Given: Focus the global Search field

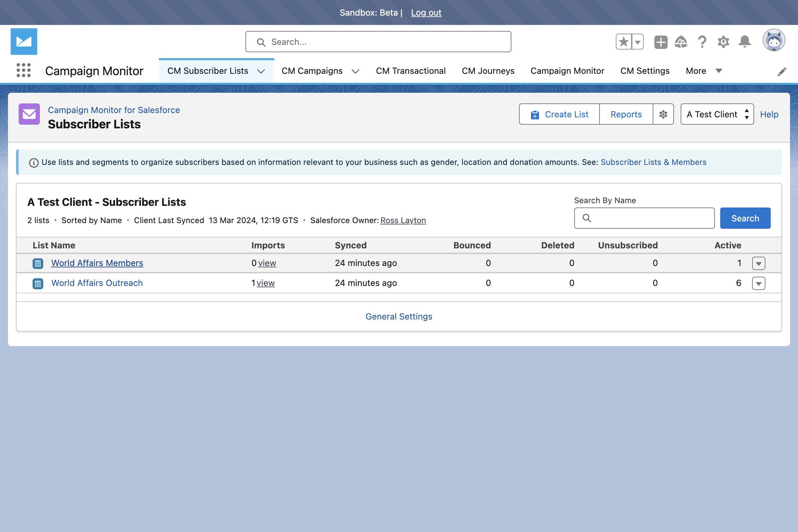Looking at the screenshot, I should pyautogui.click(x=378, y=42).
